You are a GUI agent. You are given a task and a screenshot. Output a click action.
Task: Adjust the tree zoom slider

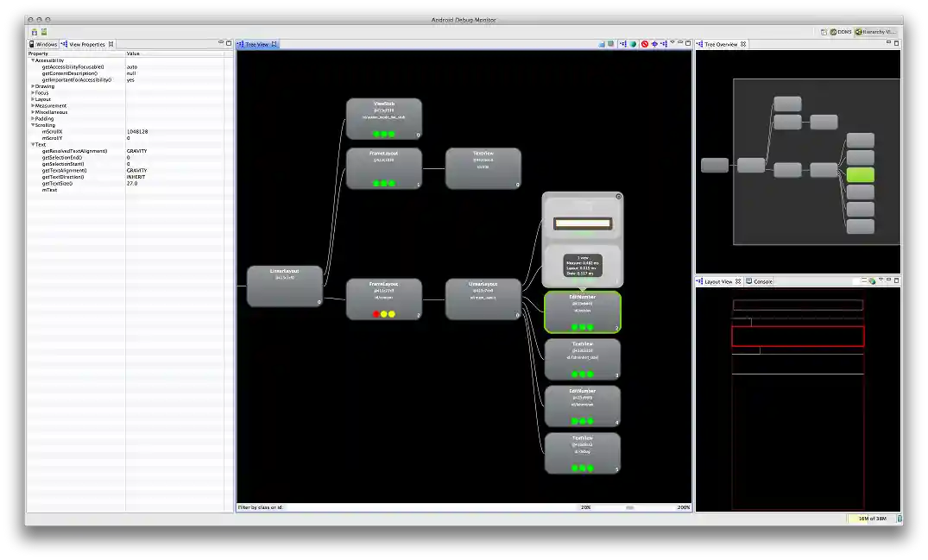630,507
